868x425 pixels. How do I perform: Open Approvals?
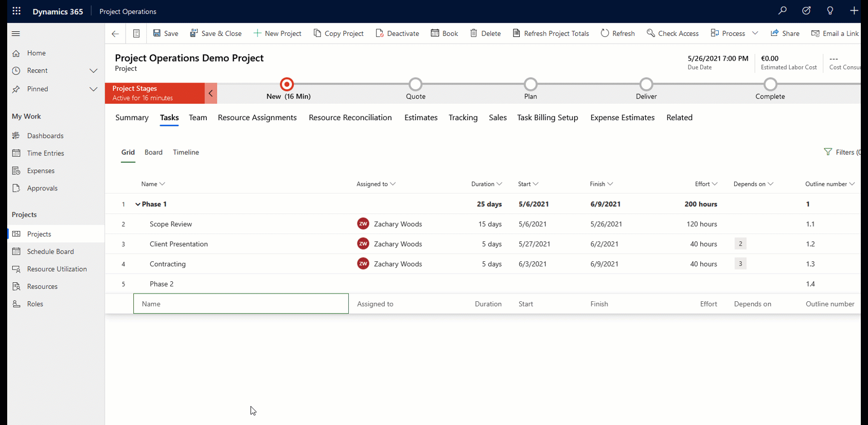tap(42, 188)
